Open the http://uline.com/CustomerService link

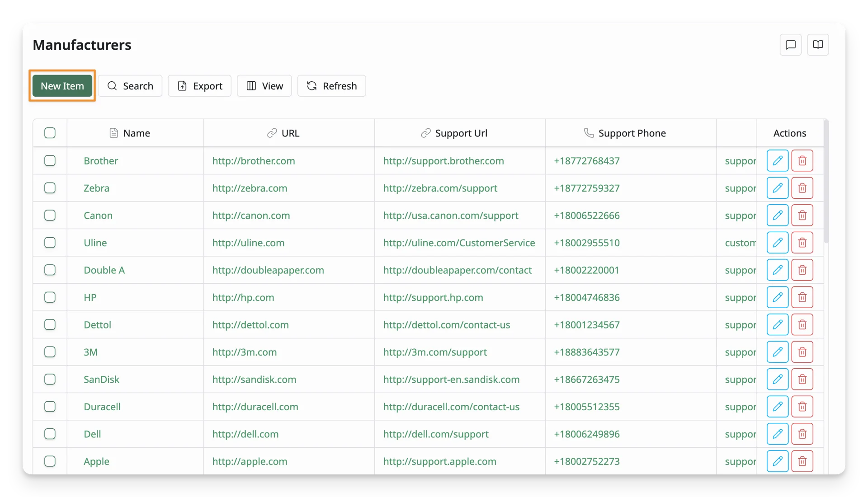click(x=459, y=243)
